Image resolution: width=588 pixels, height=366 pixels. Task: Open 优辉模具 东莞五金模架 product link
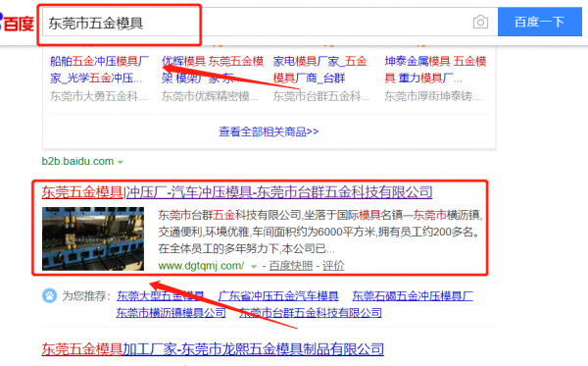(x=213, y=70)
